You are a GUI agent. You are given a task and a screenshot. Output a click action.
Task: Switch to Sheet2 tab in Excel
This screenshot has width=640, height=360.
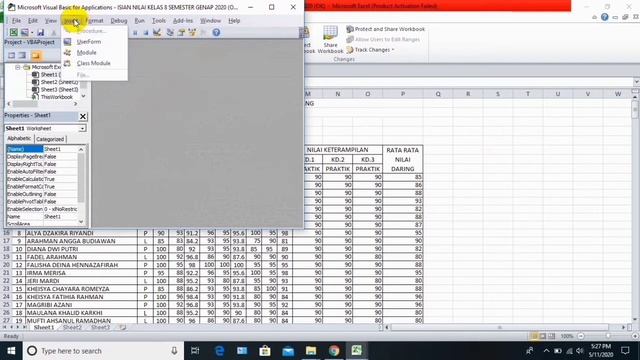72,327
